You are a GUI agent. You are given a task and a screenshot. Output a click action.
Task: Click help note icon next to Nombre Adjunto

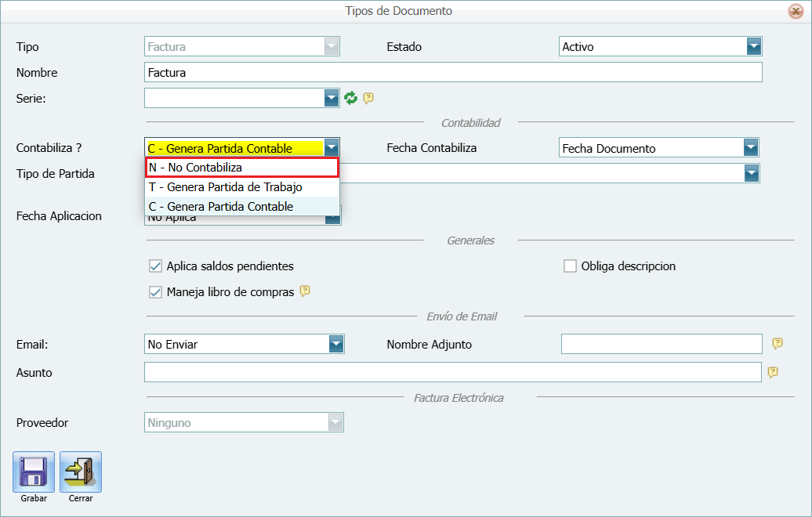click(778, 344)
